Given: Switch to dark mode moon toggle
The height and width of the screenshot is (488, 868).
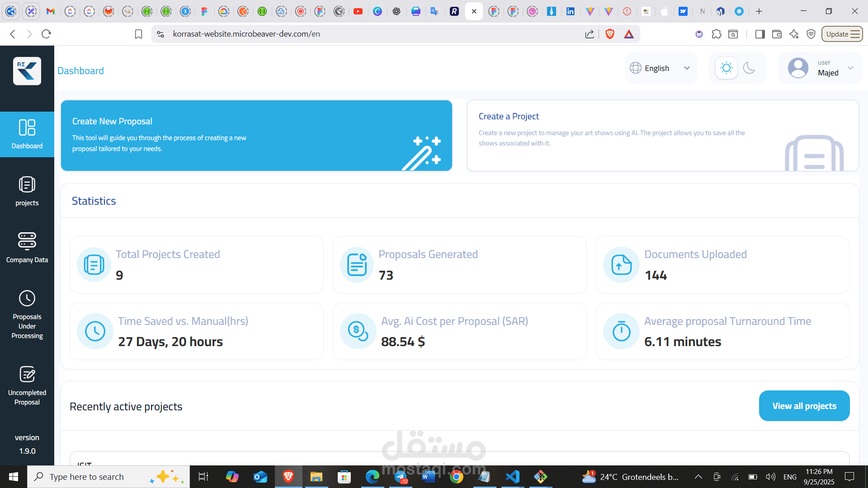Looking at the screenshot, I should tap(749, 68).
